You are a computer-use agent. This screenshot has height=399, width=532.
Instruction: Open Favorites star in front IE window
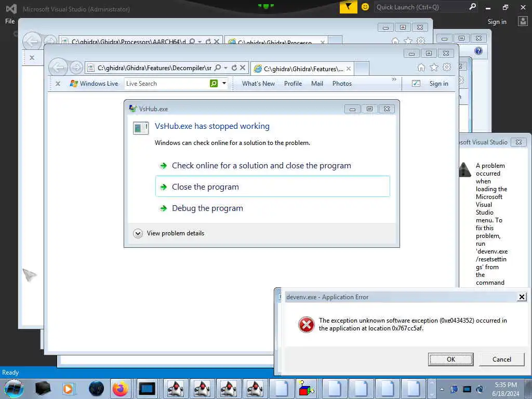click(434, 68)
